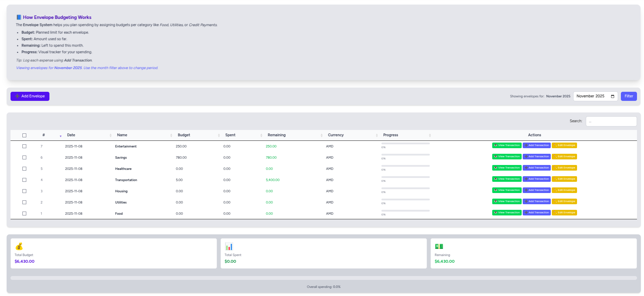Click the plus icon in the Housing row
The height and width of the screenshot is (296, 644).
tap(526, 190)
